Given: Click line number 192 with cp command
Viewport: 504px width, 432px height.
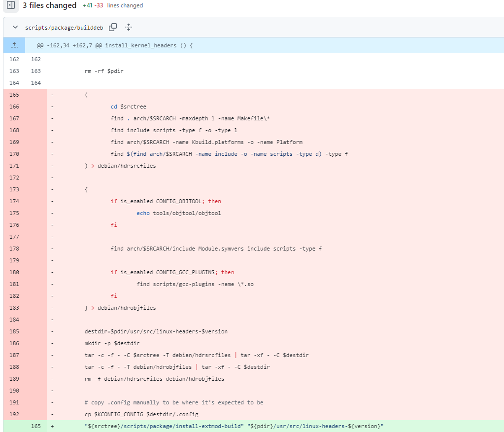Looking at the screenshot, I should pyautogui.click(x=14, y=414).
